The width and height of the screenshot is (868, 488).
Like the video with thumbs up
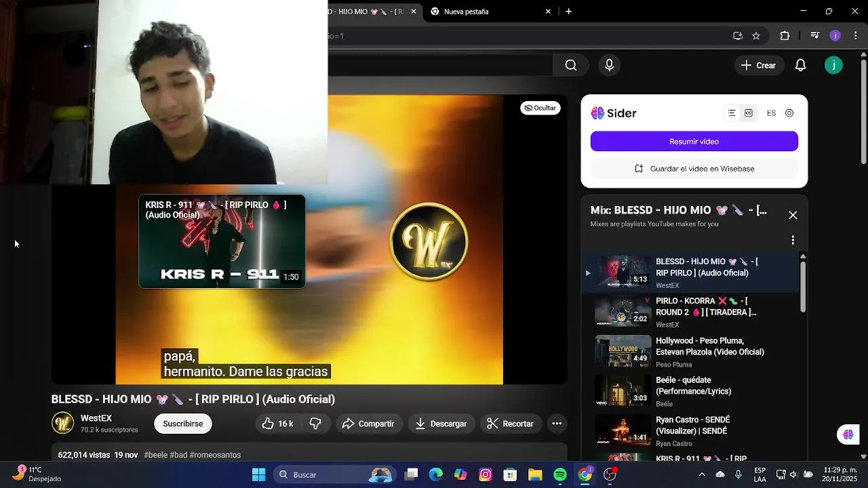278,424
